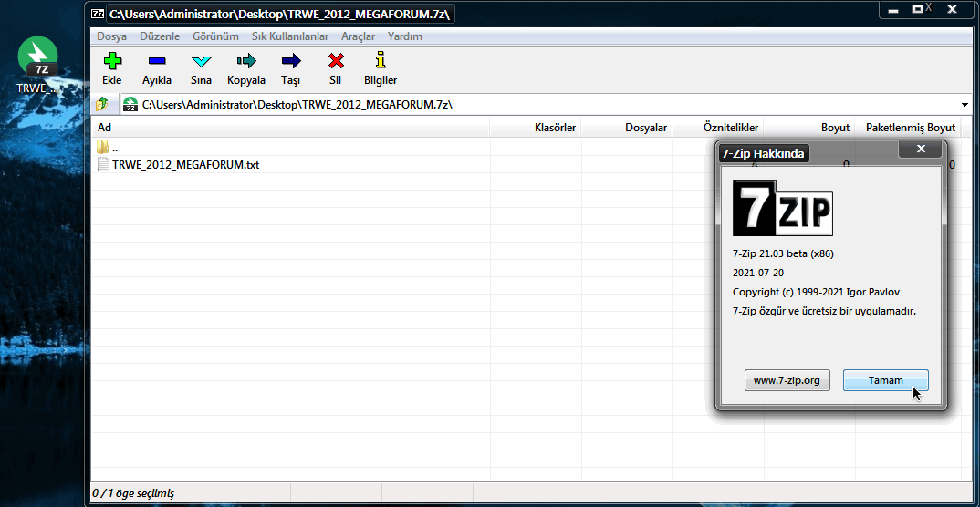Click the 7-Zip Hakkında dialog title
980x507 pixels.
[x=763, y=153]
